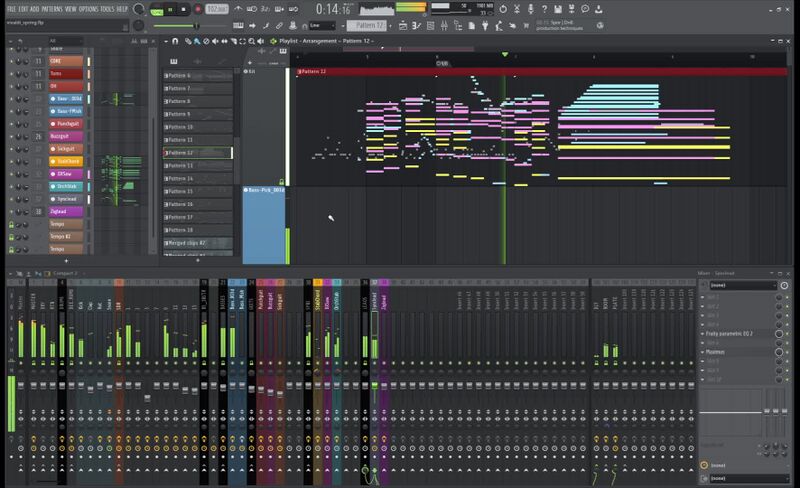Screen dimensions: 800x488
Task: Toggle the CORE channel mute LED
Action: [x=12, y=60]
